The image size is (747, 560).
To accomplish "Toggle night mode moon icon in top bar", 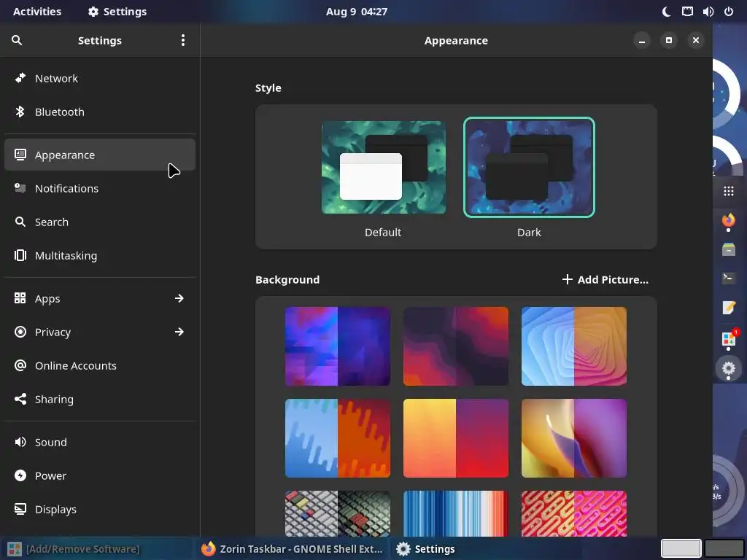I will [x=667, y=12].
